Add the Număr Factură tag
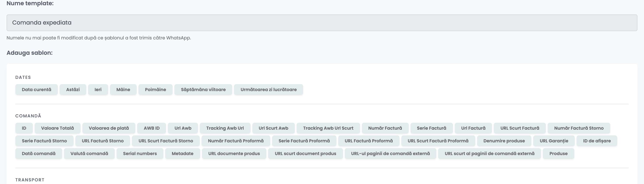 [x=385, y=128]
